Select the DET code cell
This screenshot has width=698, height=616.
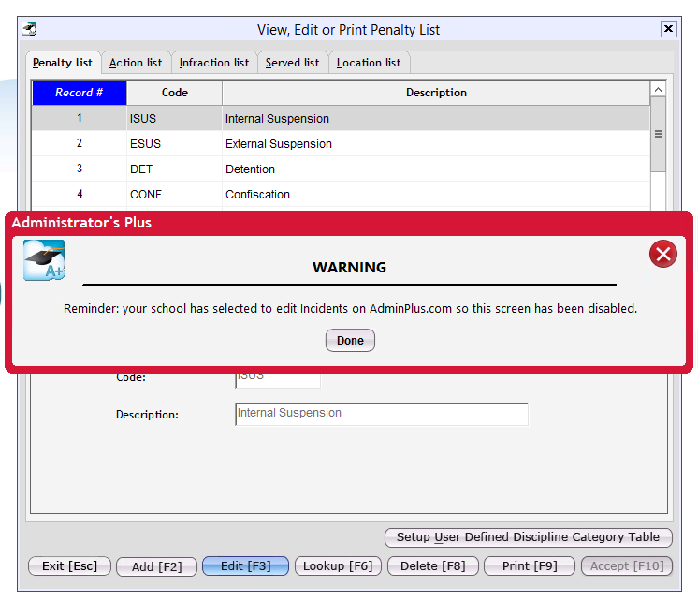(x=174, y=169)
